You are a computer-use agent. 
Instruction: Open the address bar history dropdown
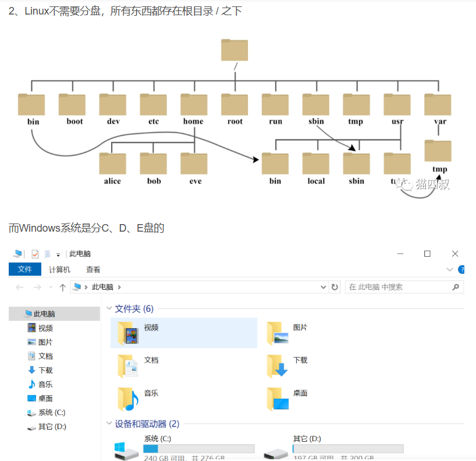click(x=324, y=287)
